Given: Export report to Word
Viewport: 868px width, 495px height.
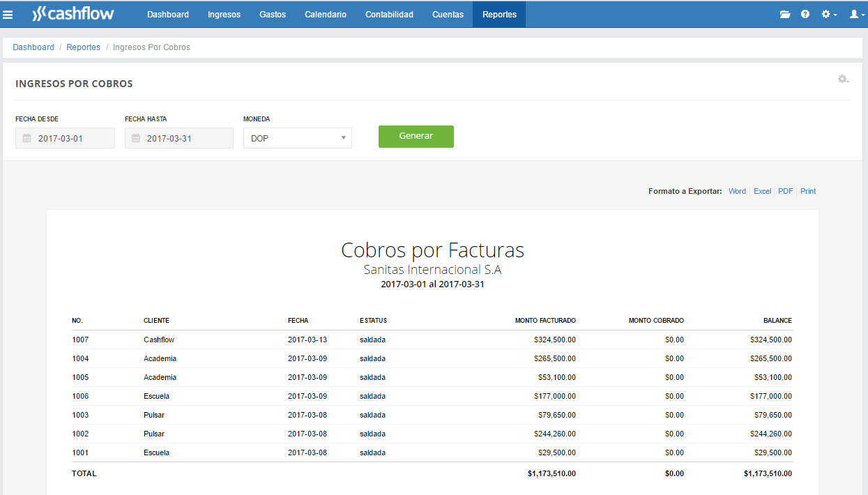Looking at the screenshot, I should (737, 191).
